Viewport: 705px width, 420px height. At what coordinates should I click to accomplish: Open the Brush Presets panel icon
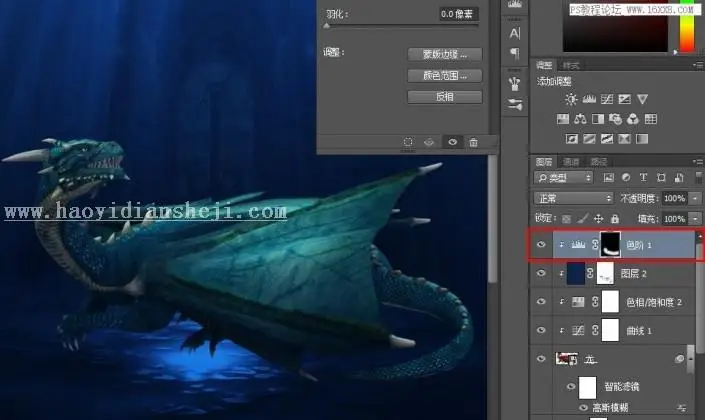(515, 84)
